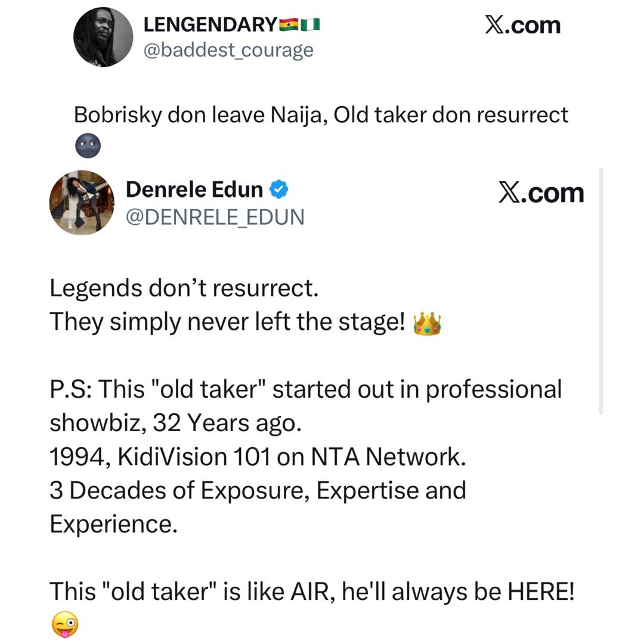Click the new moon face emoji

pyautogui.click(x=88, y=146)
